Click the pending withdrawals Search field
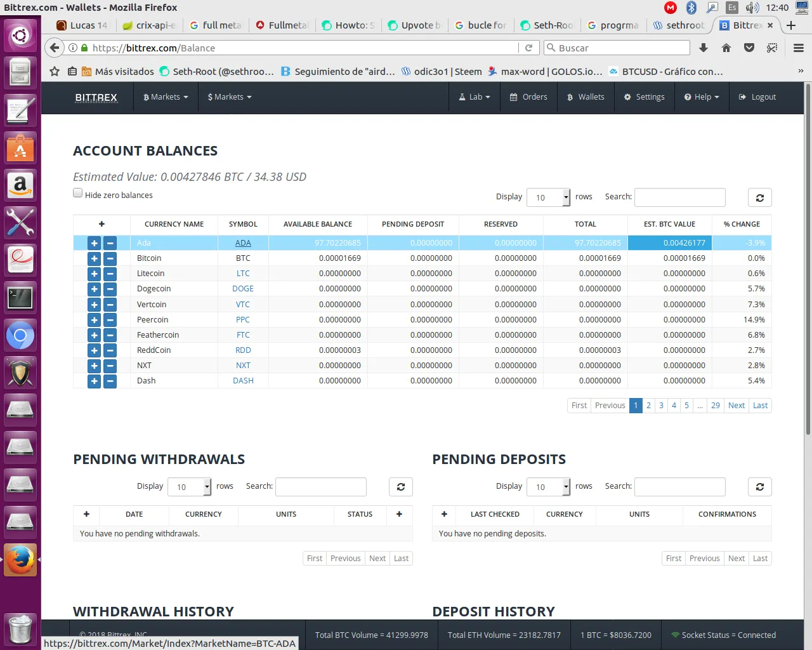Viewport: 812px width, 650px height. (x=321, y=487)
